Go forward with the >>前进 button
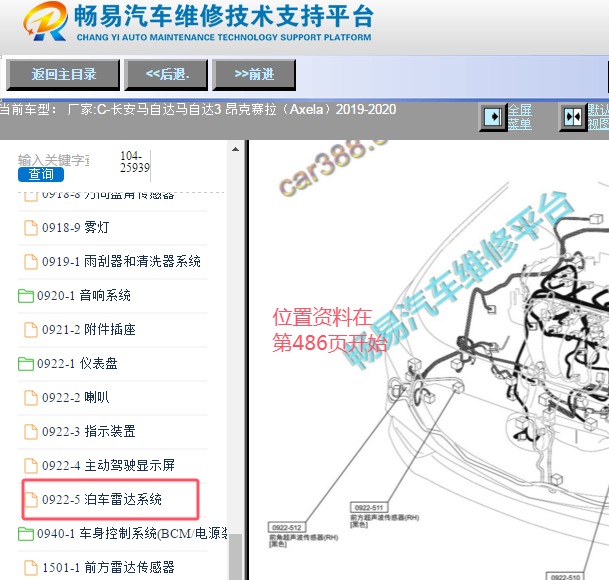Screen dimensions: 609x580 coord(254,75)
